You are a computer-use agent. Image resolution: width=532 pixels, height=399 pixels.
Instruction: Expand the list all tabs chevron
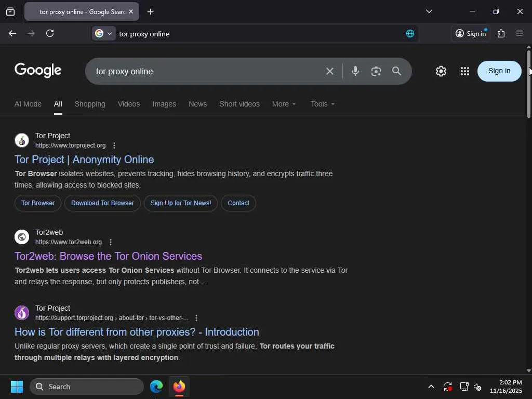429,11
